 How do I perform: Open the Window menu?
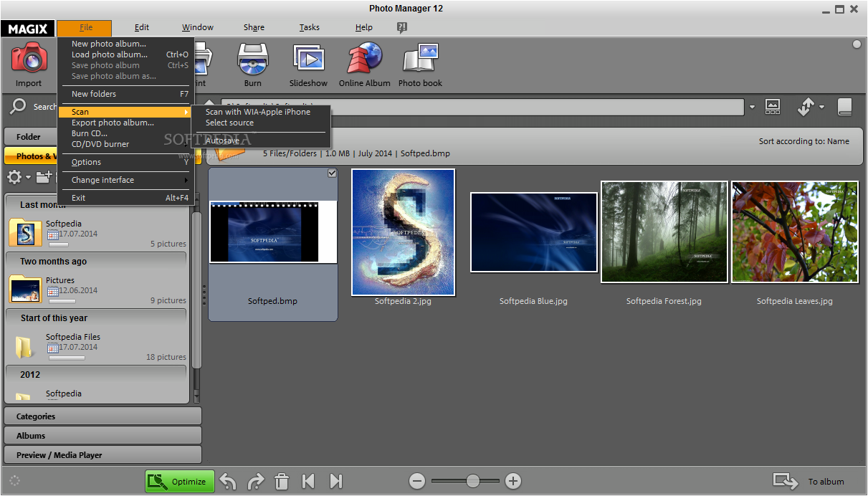click(198, 27)
